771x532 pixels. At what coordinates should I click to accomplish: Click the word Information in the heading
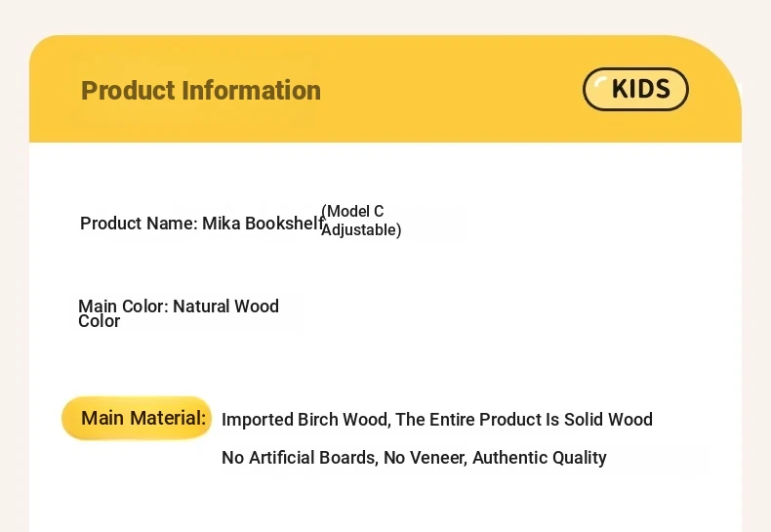click(x=251, y=91)
